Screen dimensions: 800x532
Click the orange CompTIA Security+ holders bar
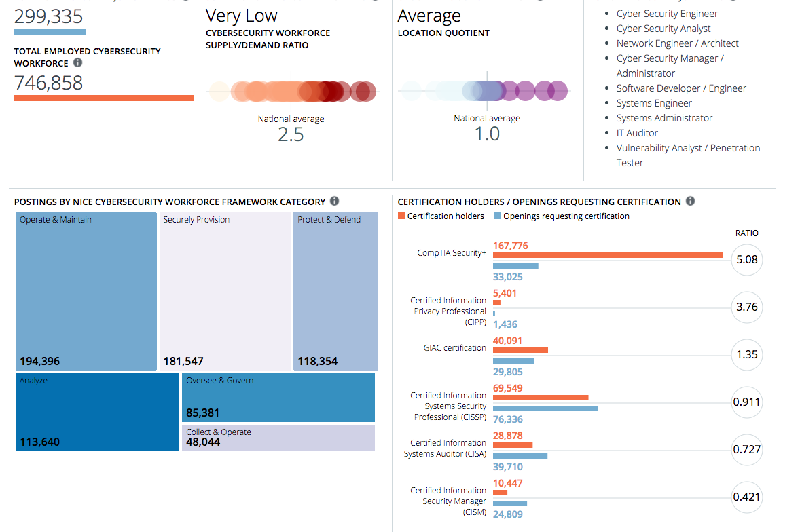point(608,255)
